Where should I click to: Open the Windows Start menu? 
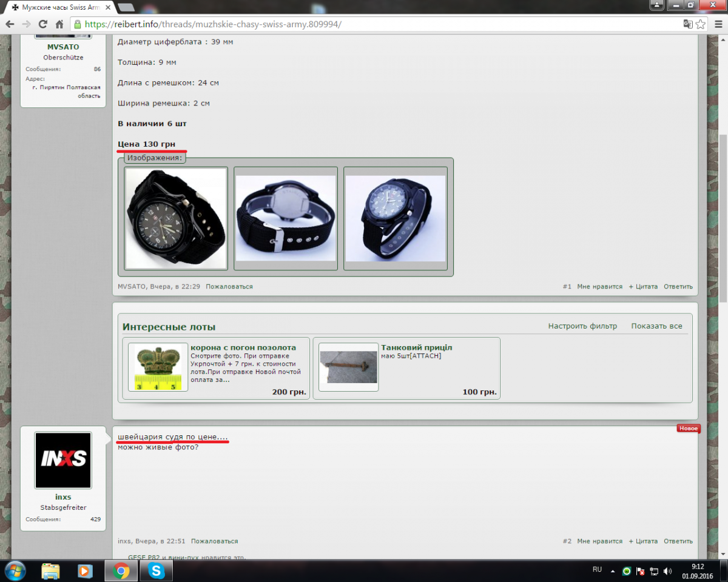(x=15, y=570)
